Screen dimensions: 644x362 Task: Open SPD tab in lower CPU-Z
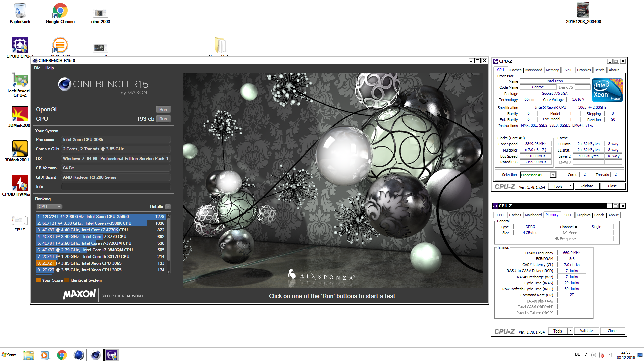[x=567, y=215]
